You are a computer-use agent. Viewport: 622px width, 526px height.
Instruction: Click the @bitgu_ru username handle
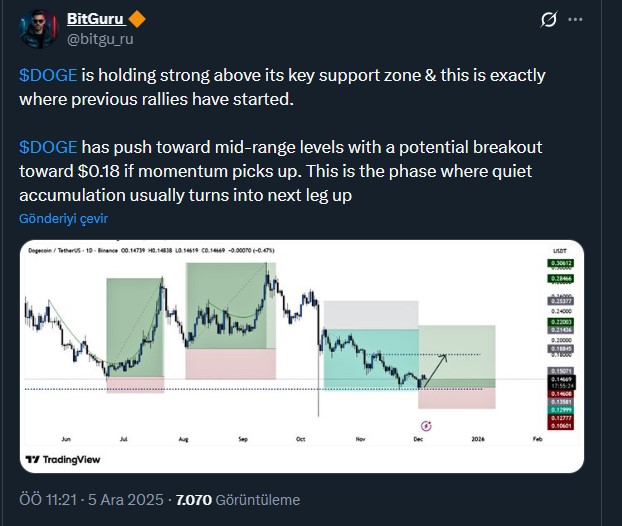[x=100, y=39]
